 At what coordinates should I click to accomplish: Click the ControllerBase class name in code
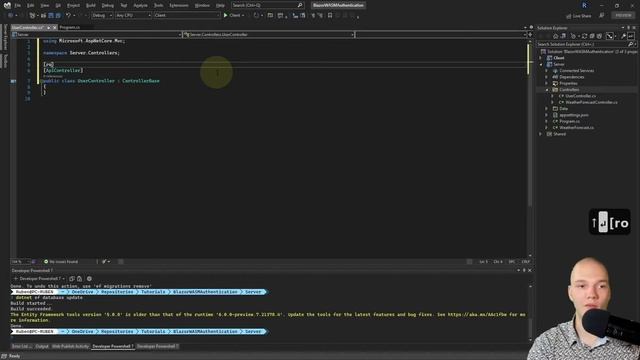[141, 81]
